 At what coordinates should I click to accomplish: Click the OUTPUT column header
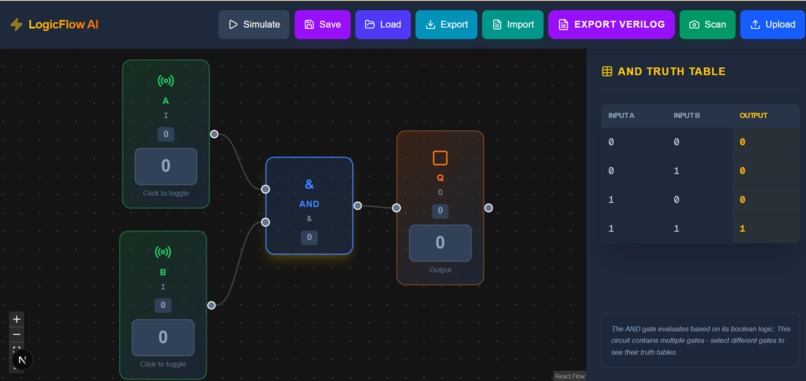point(753,116)
